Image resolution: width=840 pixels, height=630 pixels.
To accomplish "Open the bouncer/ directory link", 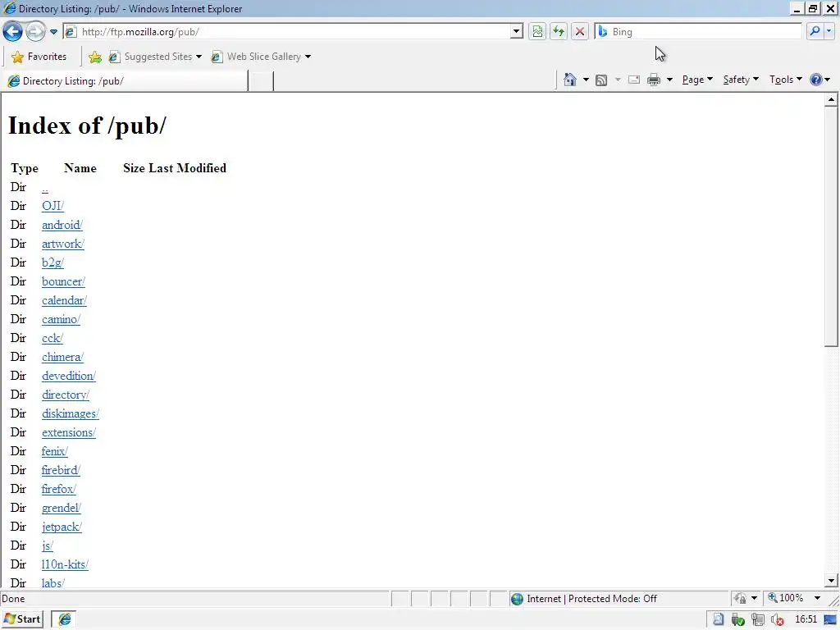I will click(x=64, y=281).
